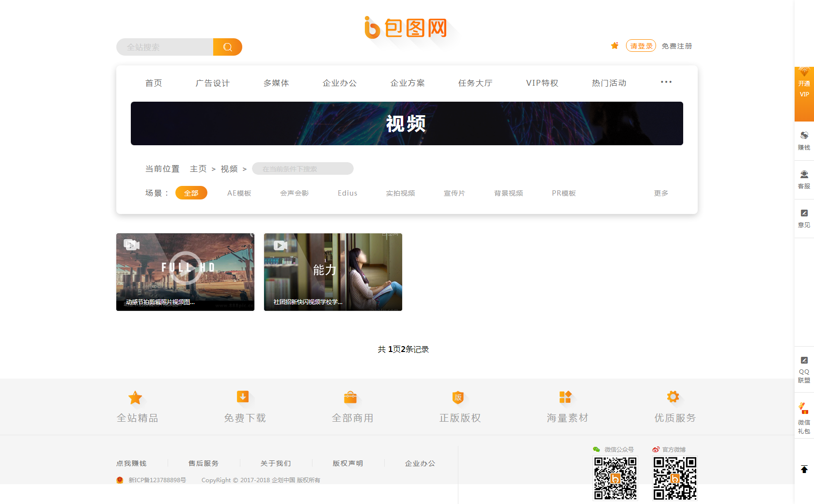Open the VIP特权 navigation item
Image resolution: width=814 pixels, height=504 pixels.
pos(542,83)
